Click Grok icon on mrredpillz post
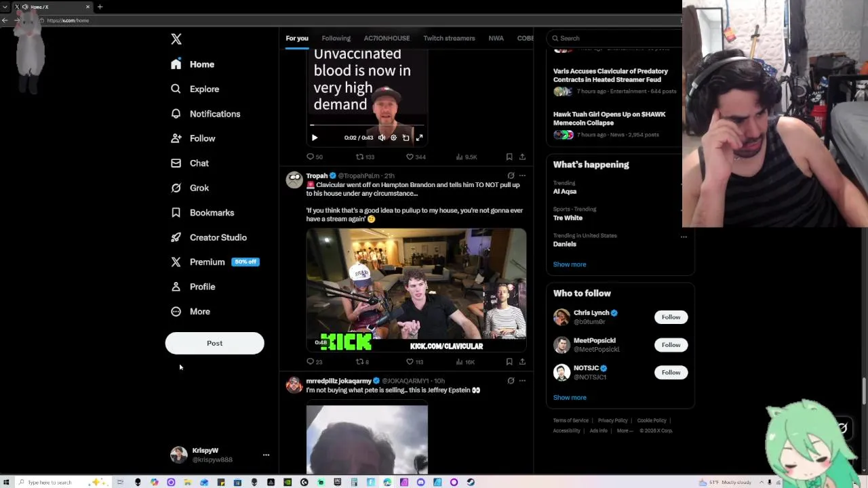The height and width of the screenshot is (488, 868). tap(511, 381)
